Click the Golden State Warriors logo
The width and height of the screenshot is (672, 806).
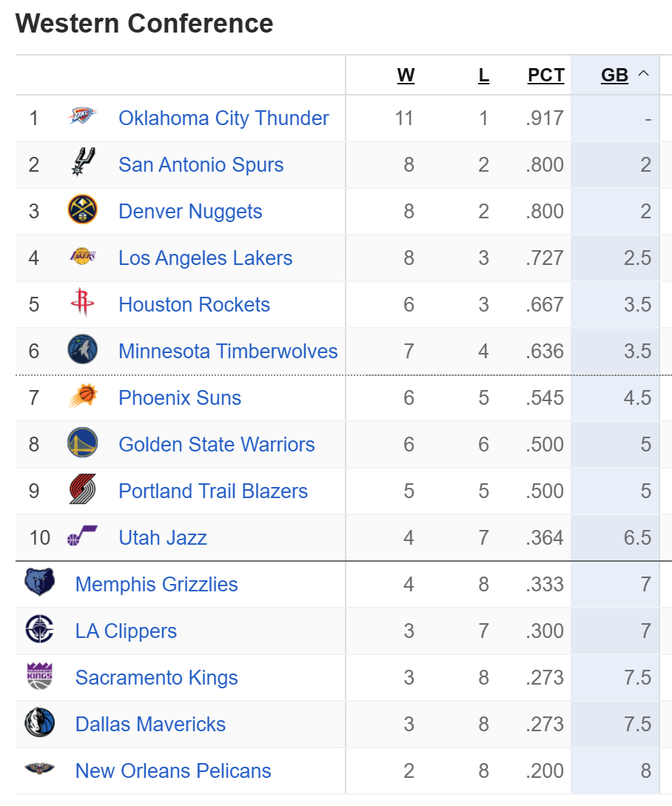tap(82, 443)
